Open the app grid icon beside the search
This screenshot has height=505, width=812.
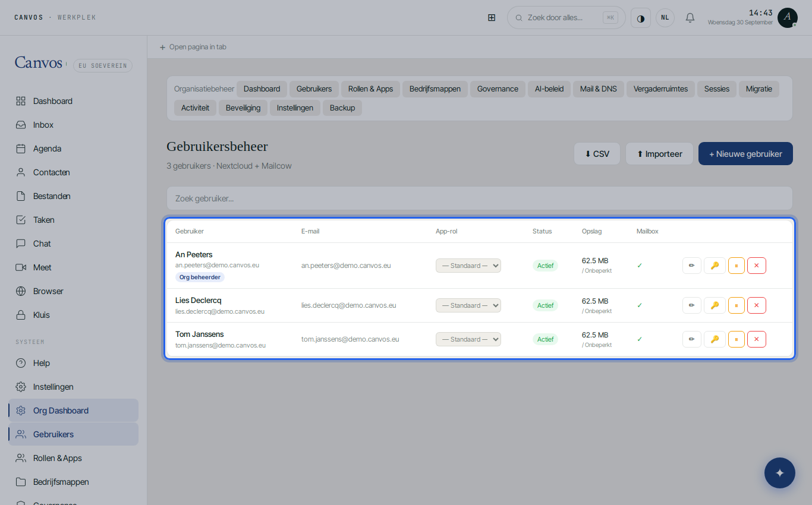[492, 18]
